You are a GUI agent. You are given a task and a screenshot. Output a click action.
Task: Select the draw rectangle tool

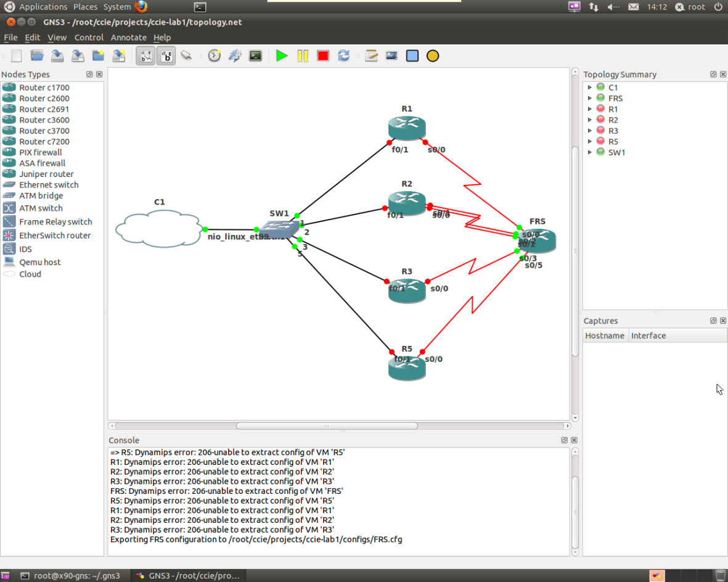412,55
